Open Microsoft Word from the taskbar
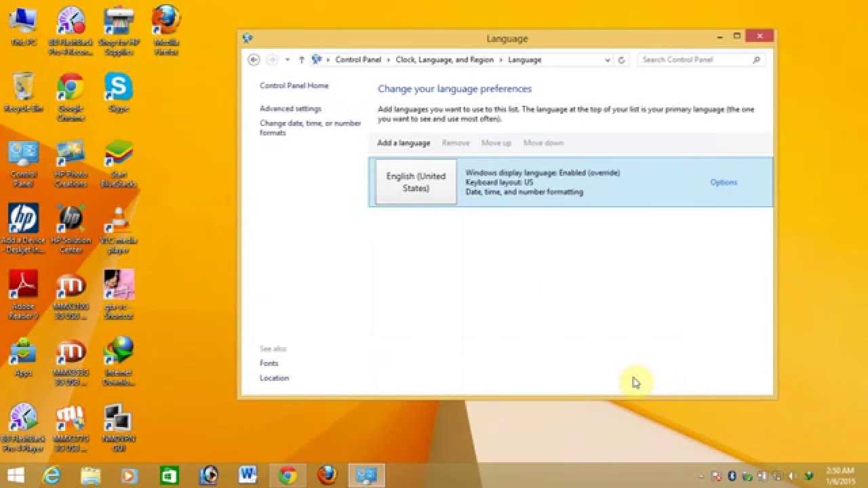Image resolution: width=868 pixels, height=488 pixels. pos(248,475)
